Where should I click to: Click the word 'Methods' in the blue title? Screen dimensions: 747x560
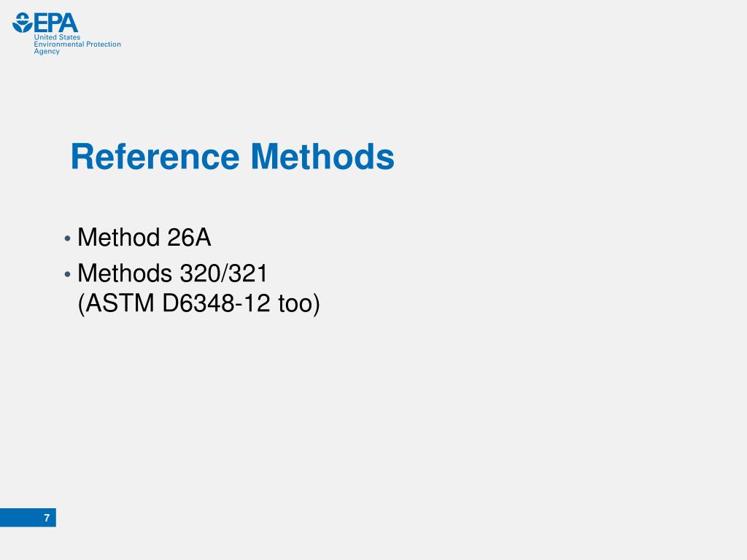click(322, 157)
